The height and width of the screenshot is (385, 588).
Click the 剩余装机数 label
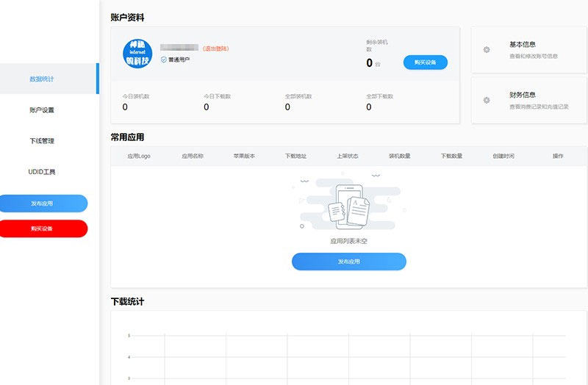click(x=377, y=46)
